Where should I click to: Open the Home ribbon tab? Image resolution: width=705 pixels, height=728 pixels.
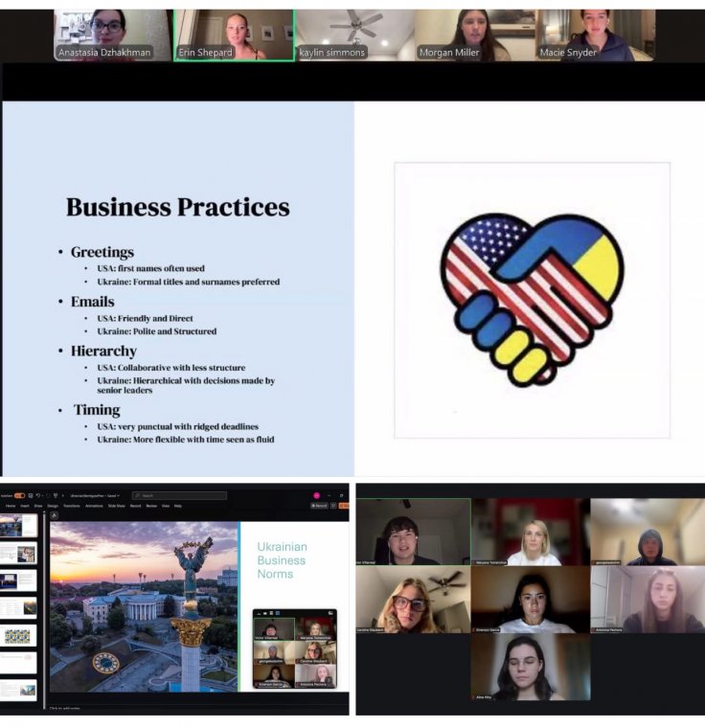11,505
